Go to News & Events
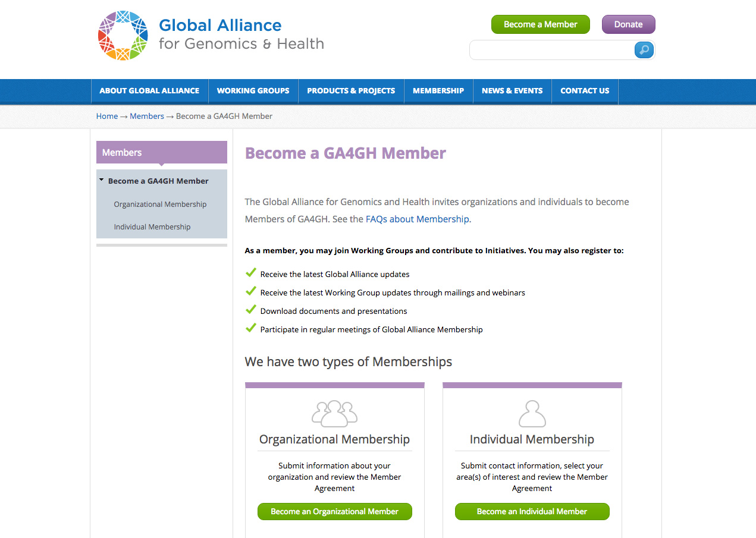 point(512,91)
